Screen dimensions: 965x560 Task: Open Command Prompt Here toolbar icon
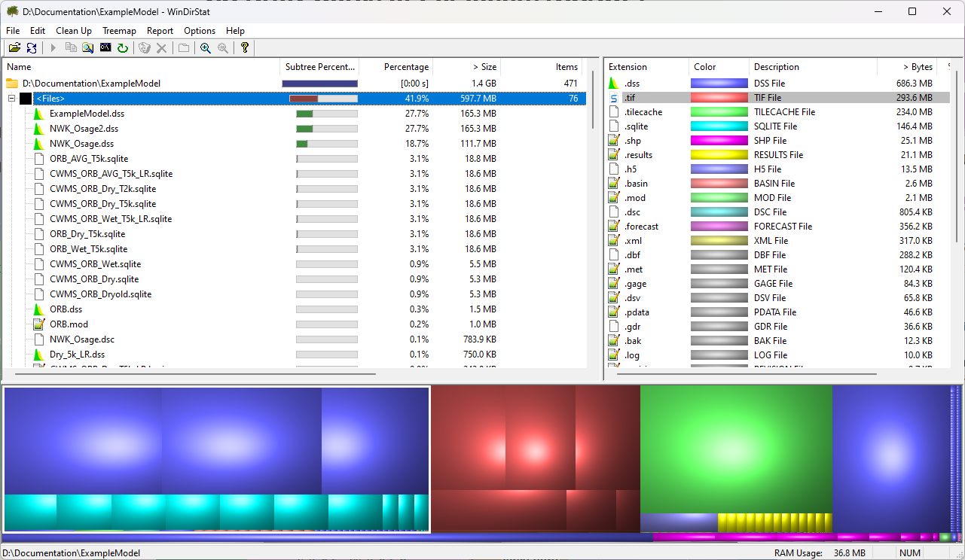pos(105,48)
